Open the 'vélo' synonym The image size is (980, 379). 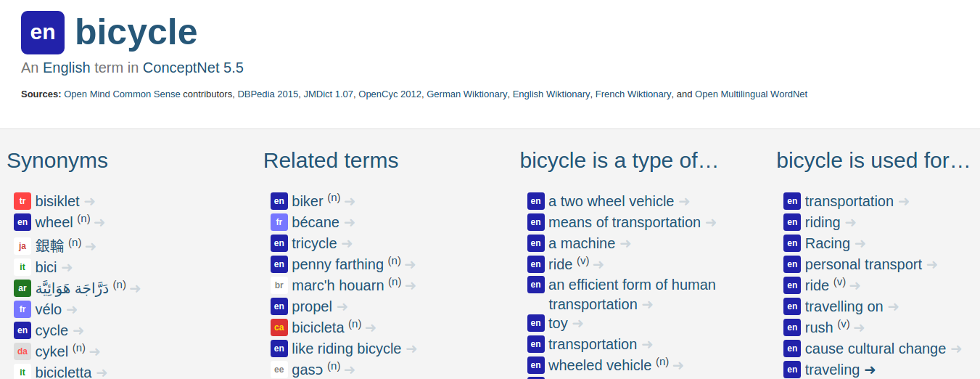(49, 309)
